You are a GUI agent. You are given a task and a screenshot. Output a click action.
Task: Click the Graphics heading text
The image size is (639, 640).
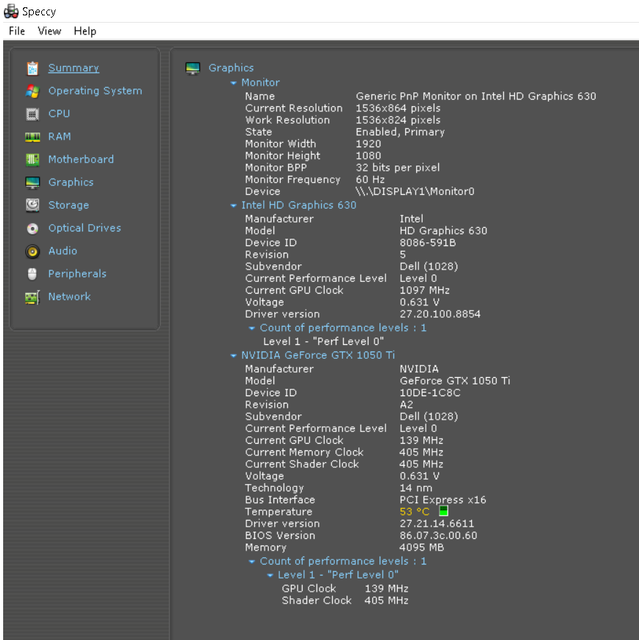coord(231,68)
